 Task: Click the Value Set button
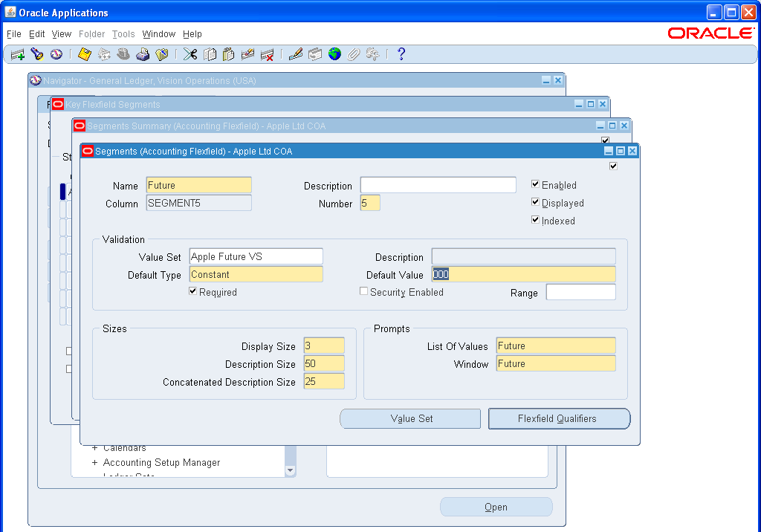[409, 418]
